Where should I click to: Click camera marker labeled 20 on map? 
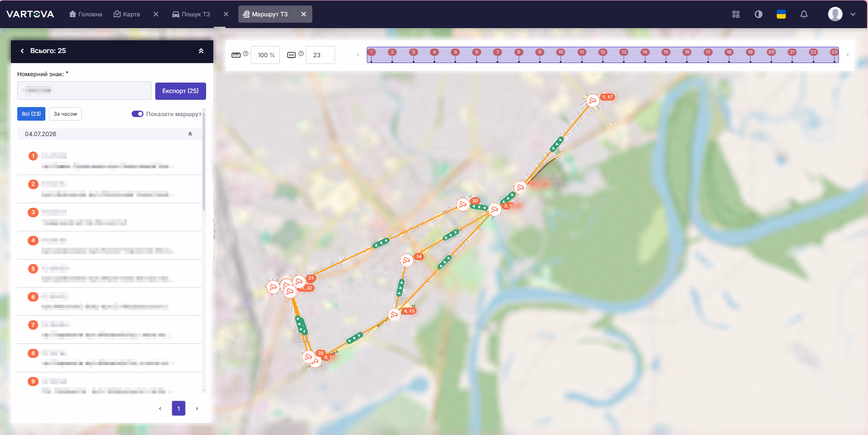[463, 205]
